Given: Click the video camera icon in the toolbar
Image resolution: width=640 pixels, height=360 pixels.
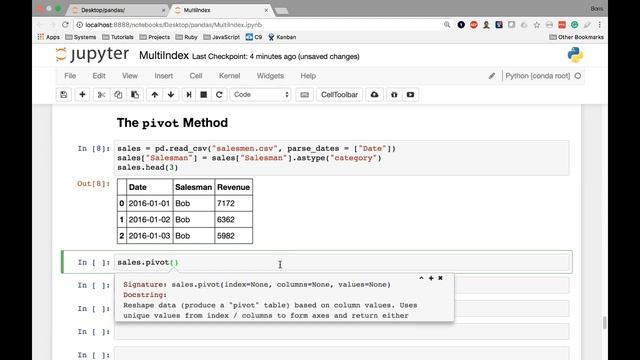Looking at the screenshot, I should click(x=410, y=95).
